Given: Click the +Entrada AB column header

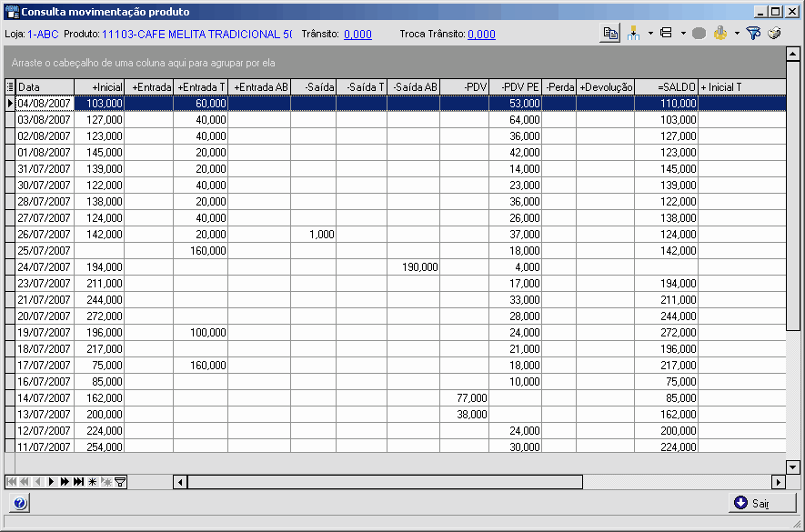Looking at the screenshot, I should [259, 86].
